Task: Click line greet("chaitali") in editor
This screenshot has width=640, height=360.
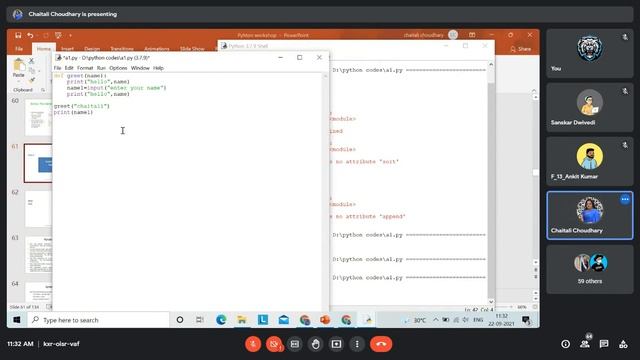Action: click(x=82, y=106)
